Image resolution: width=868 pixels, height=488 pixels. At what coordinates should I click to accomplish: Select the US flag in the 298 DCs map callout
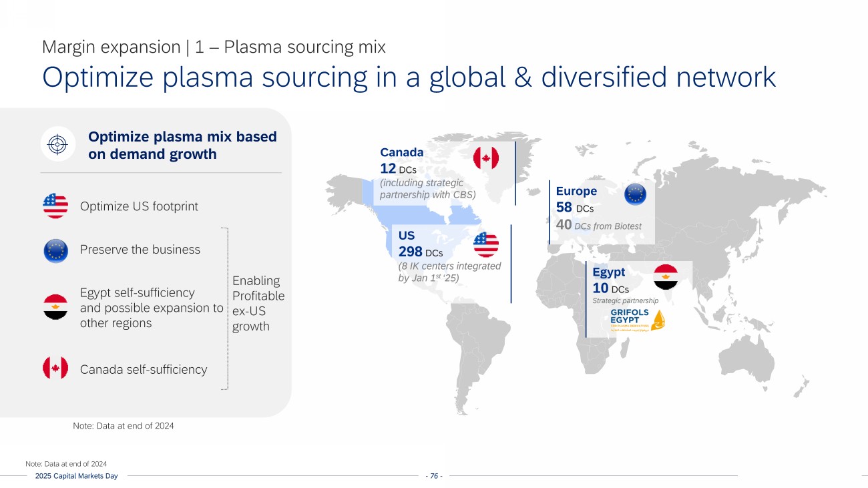[486, 245]
